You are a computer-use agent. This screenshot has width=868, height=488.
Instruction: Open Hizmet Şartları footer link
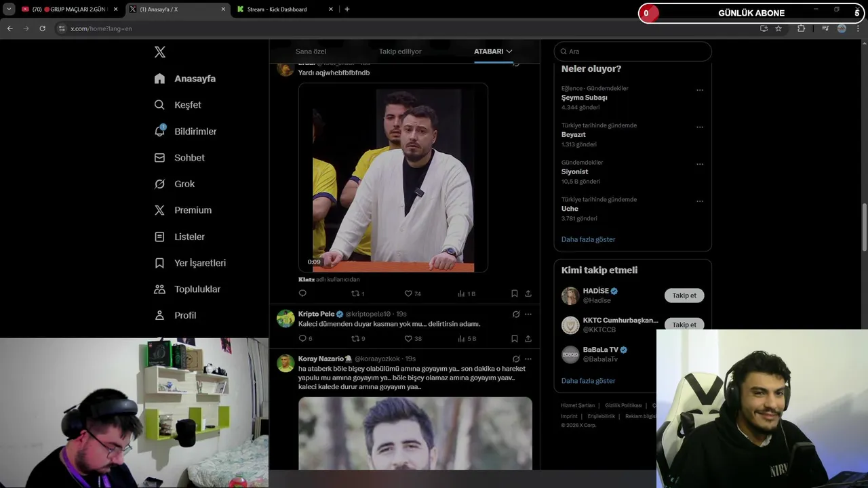tap(578, 405)
